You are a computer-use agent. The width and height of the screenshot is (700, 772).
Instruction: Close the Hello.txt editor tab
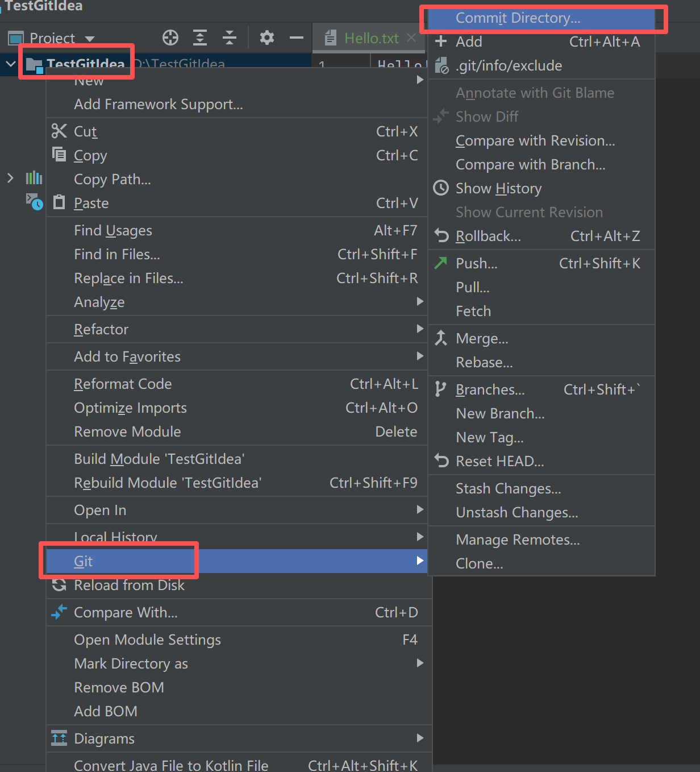pyautogui.click(x=411, y=38)
